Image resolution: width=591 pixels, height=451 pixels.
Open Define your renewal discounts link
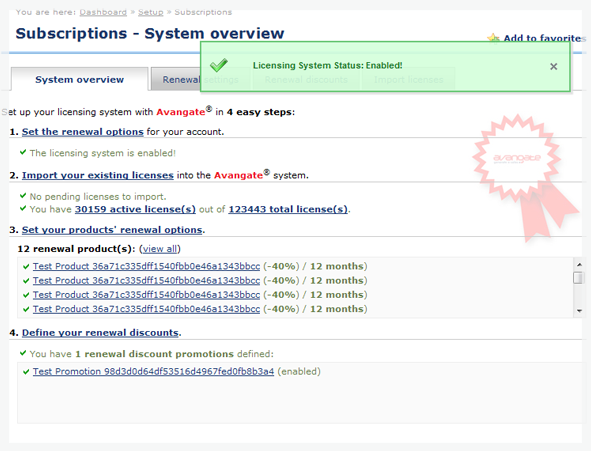pyautogui.click(x=100, y=333)
